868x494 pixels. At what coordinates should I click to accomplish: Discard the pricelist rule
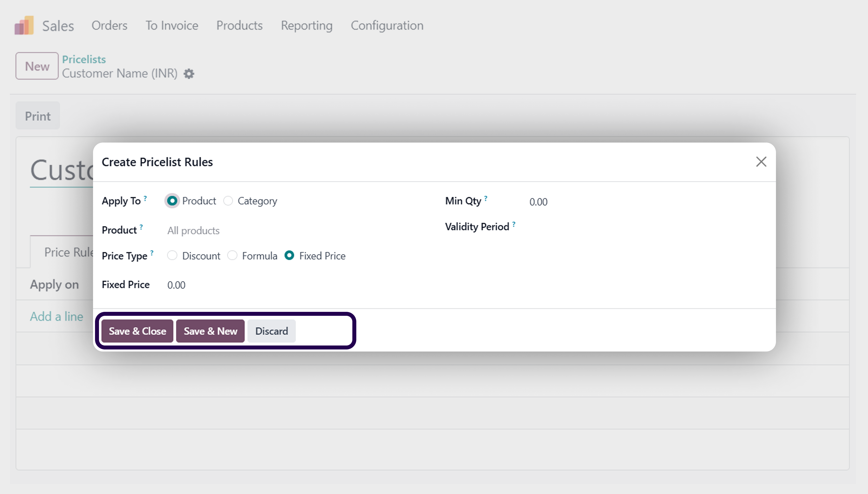[x=271, y=331]
